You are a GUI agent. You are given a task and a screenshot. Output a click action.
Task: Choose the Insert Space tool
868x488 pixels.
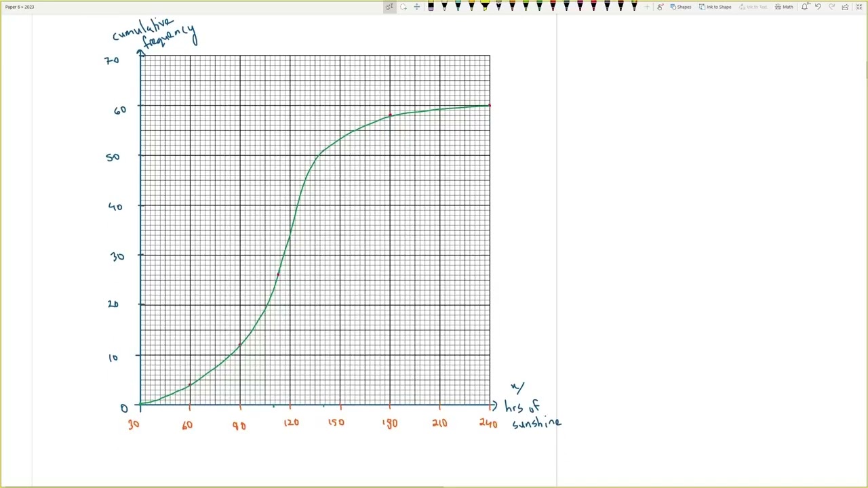coord(416,7)
